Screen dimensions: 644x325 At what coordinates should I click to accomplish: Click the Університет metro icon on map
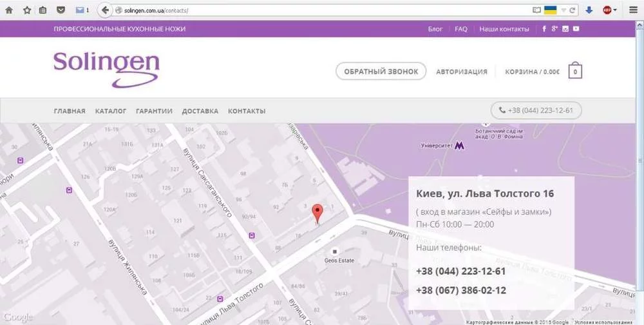pos(460,146)
